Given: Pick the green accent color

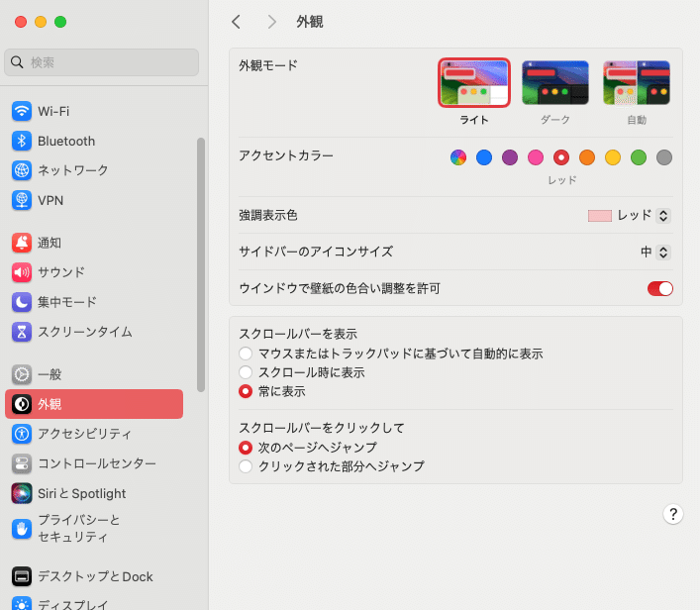Looking at the screenshot, I should pyautogui.click(x=639, y=157).
